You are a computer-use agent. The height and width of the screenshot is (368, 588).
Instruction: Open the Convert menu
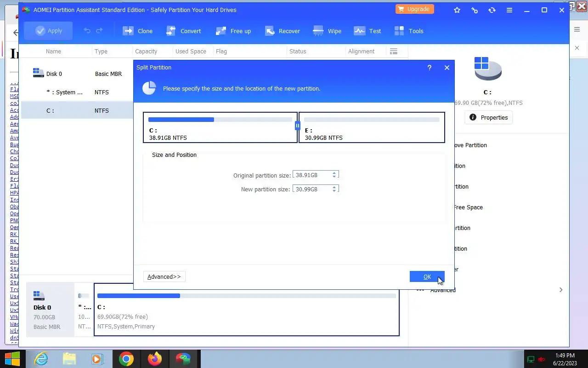[183, 31]
